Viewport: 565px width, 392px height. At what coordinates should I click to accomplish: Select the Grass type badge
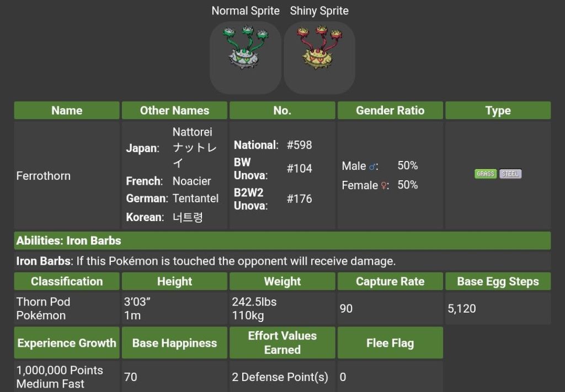tap(486, 174)
